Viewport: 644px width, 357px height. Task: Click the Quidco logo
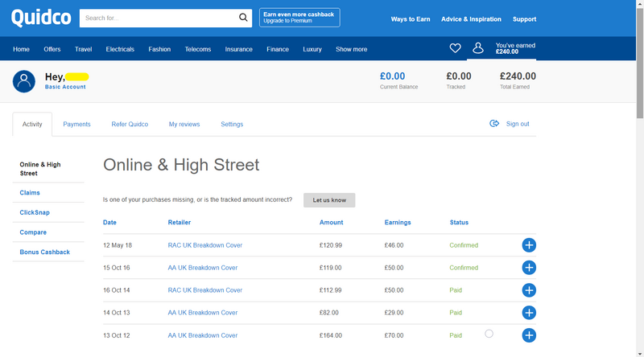pos(41,18)
